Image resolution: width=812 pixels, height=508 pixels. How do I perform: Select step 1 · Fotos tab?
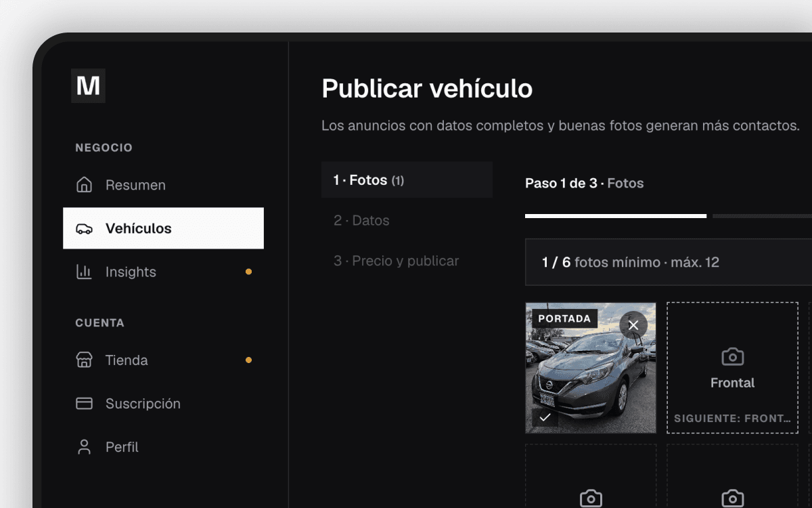(x=407, y=180)
